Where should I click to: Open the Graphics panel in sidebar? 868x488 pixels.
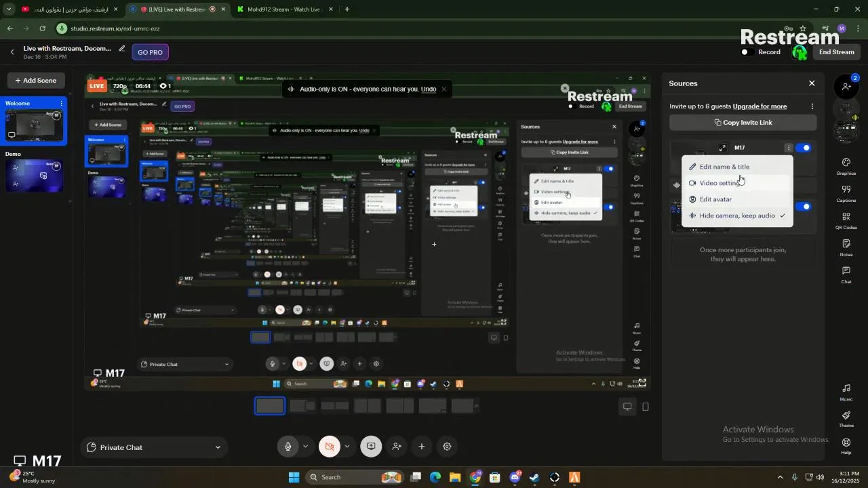(846, 166)
